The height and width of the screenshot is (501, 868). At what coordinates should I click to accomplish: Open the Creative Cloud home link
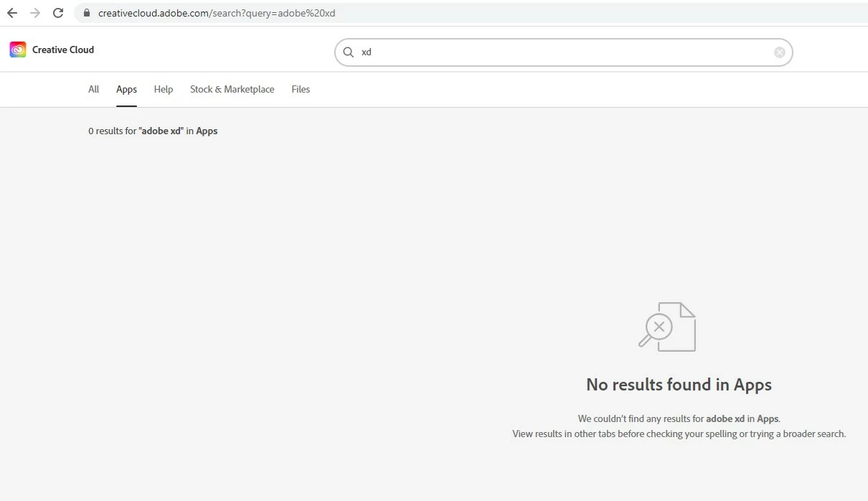52,50
